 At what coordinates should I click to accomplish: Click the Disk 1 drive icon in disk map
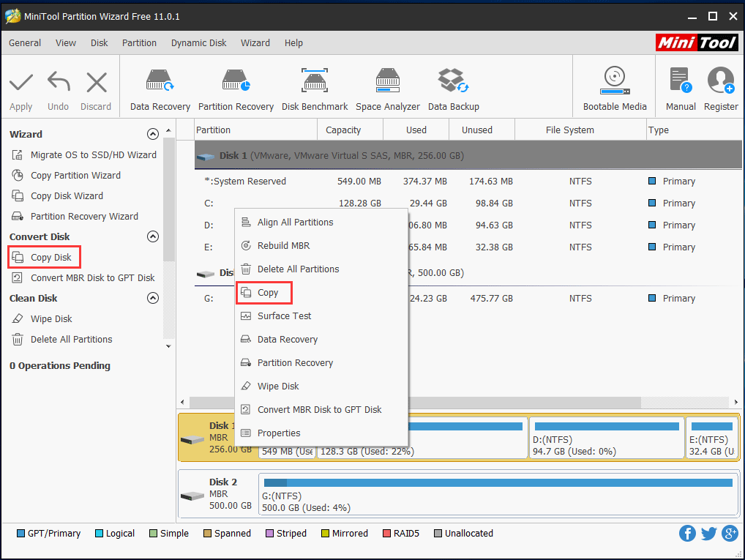tap(192, 440)
